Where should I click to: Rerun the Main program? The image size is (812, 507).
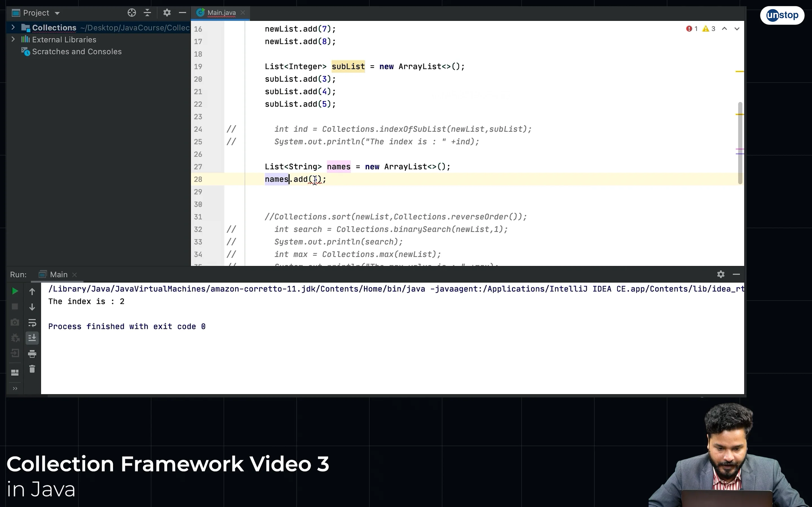coord(15,291)
